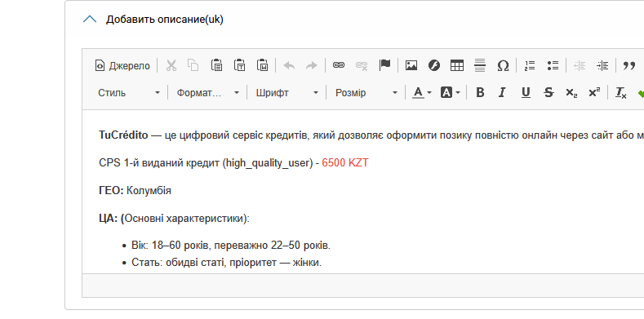This screenshot has height=319, width=644.
Task: Insert a link with the chain icon
Action: [339, 65]
